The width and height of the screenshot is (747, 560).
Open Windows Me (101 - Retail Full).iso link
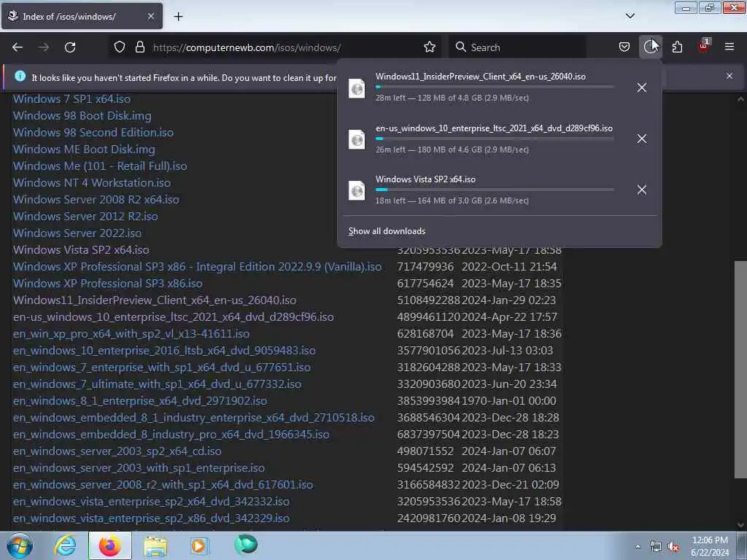[x=99, y=166]
